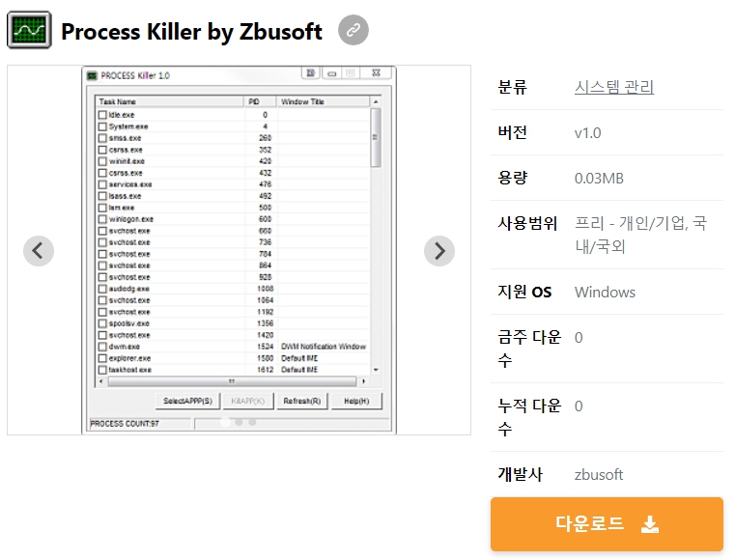The image size is (735, 560).
Task: Select the first carousel dot
Action: click(x=225, y=422)
